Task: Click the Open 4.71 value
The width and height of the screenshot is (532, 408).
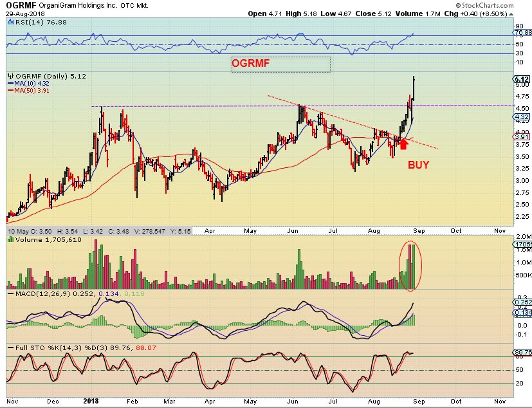Action: (x=264, y=14)
